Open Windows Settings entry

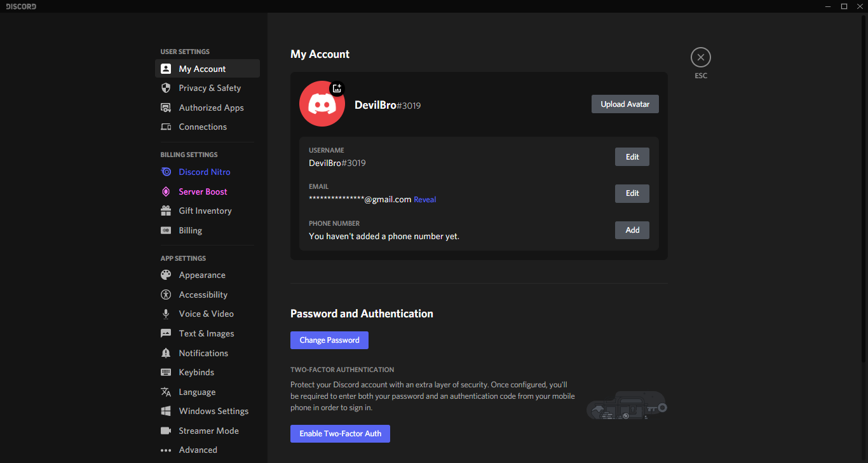[207, 411]
